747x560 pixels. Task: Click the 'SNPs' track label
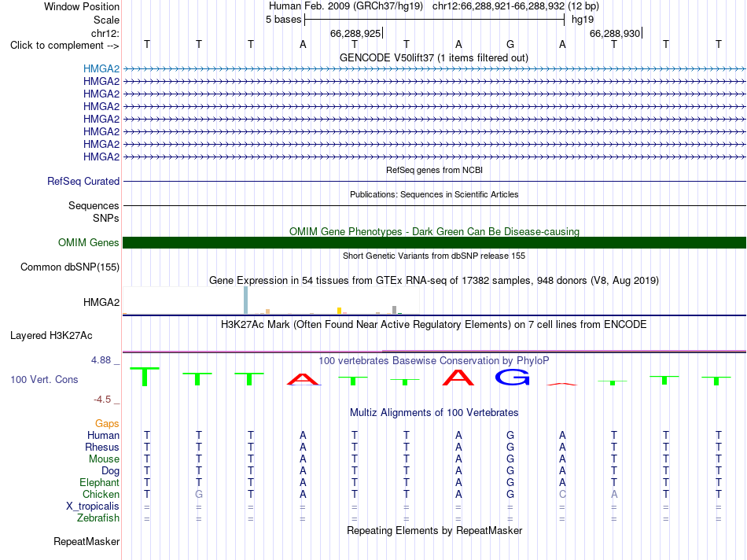click(106, 218)
